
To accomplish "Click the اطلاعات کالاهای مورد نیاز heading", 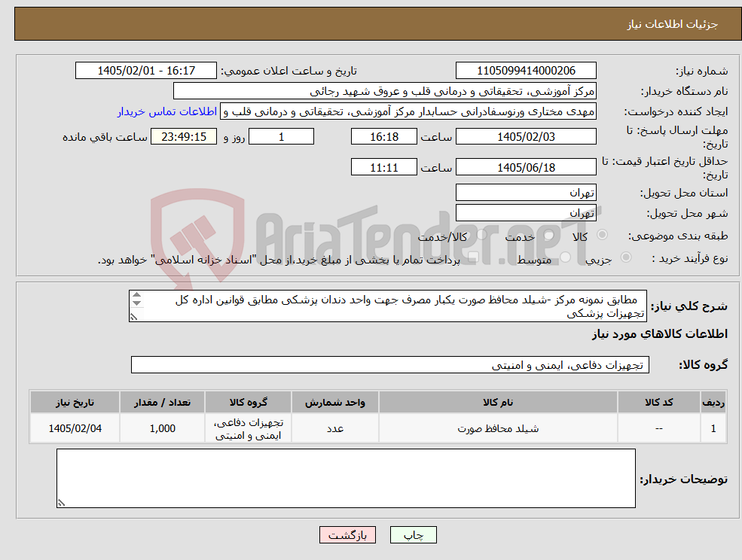I will [x=660, y=334].
